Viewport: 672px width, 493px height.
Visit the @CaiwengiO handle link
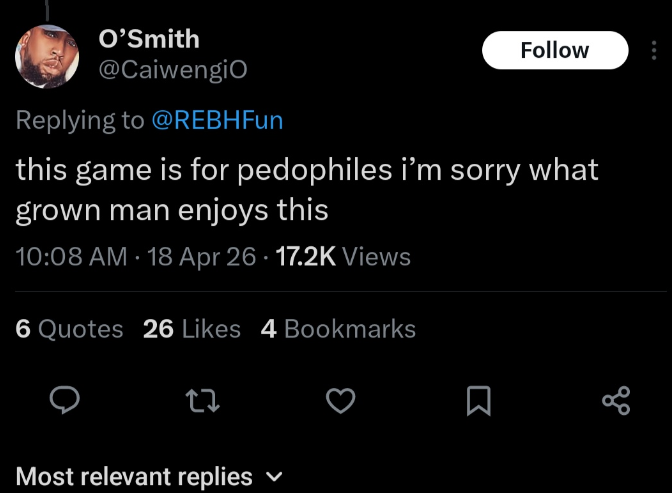172,70
